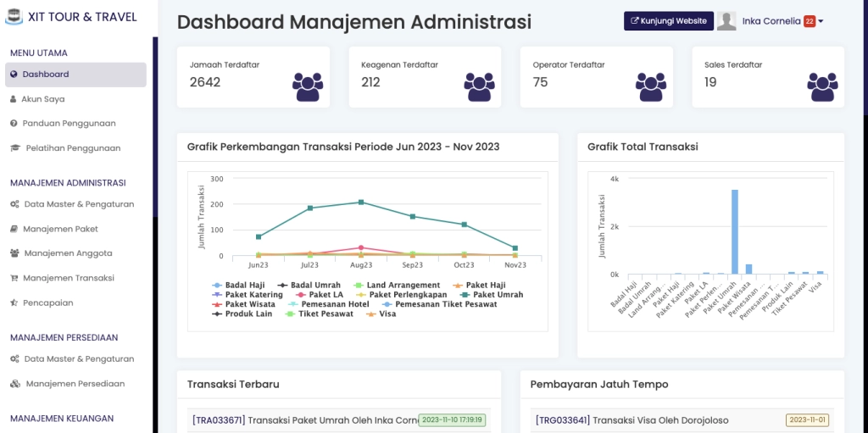This screenshot has width=868, height=433.
Task: Click the Dashboard globe icon in sidebar
Action: coord(14,75)
